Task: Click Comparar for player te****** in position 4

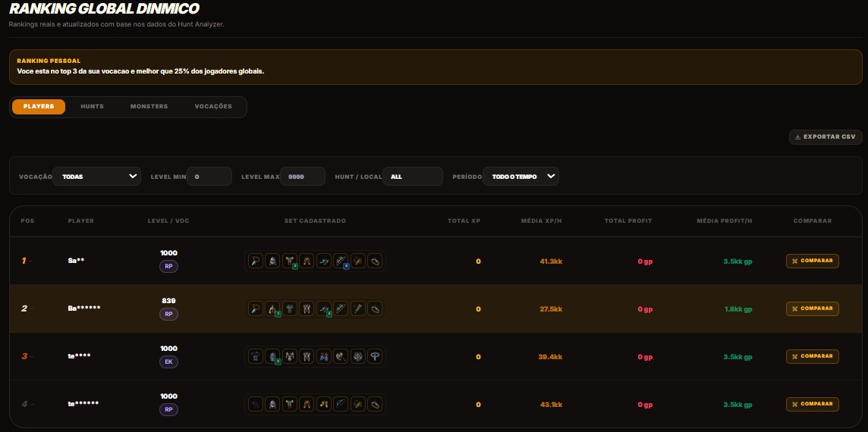Action: (x=812, y=404)
